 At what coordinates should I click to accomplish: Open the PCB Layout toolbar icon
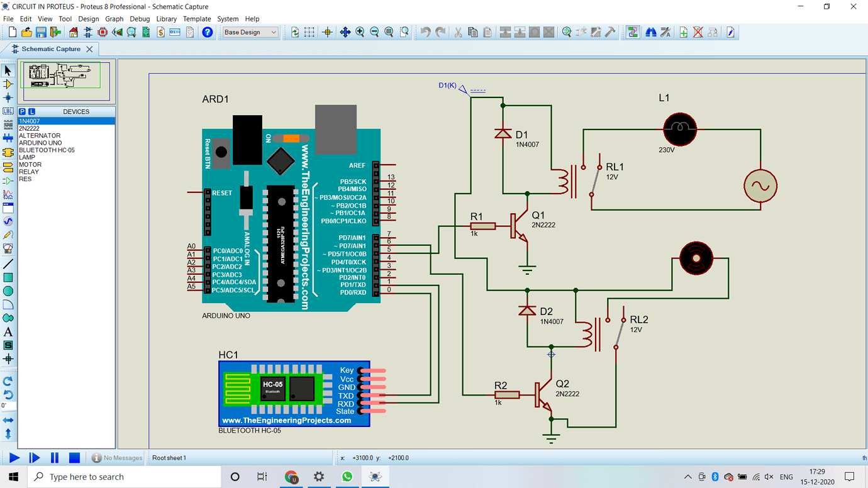click(103, 32)
